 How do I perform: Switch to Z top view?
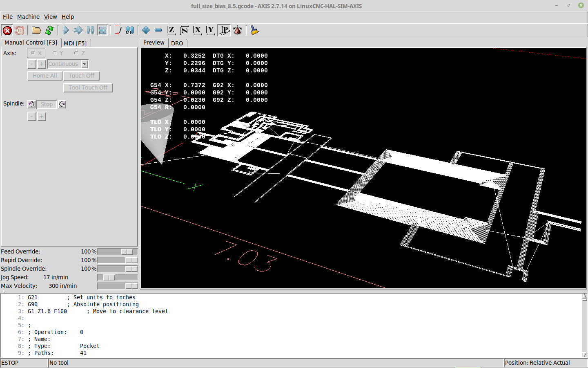click(171, 30)
